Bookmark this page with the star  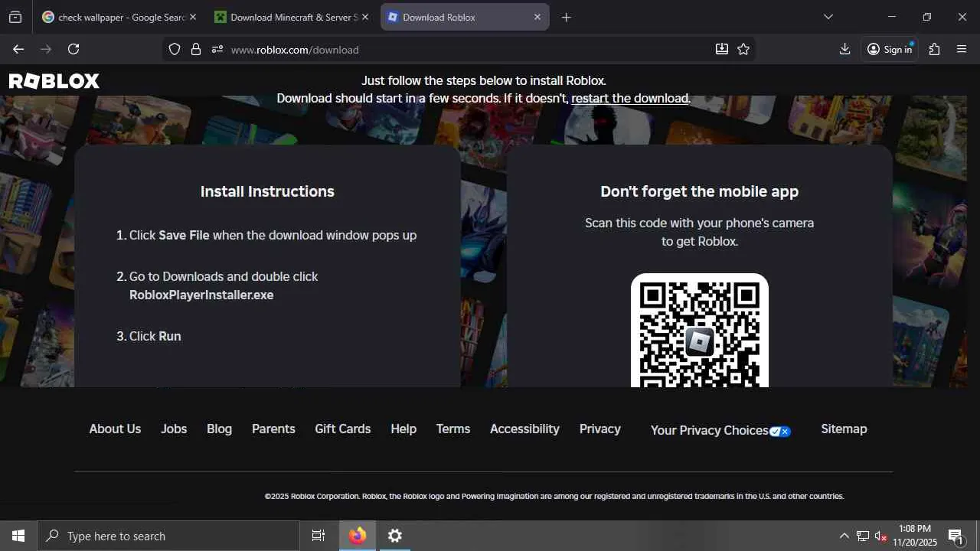[743, 49]
